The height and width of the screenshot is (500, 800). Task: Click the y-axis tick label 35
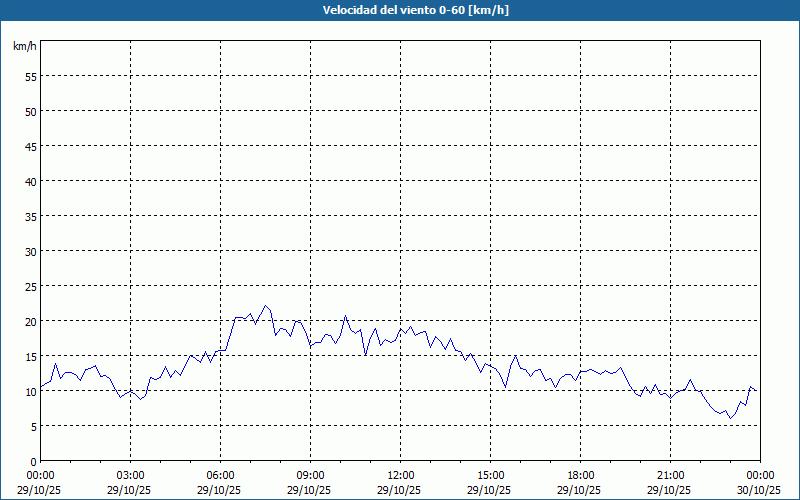[x=31, y=216]
